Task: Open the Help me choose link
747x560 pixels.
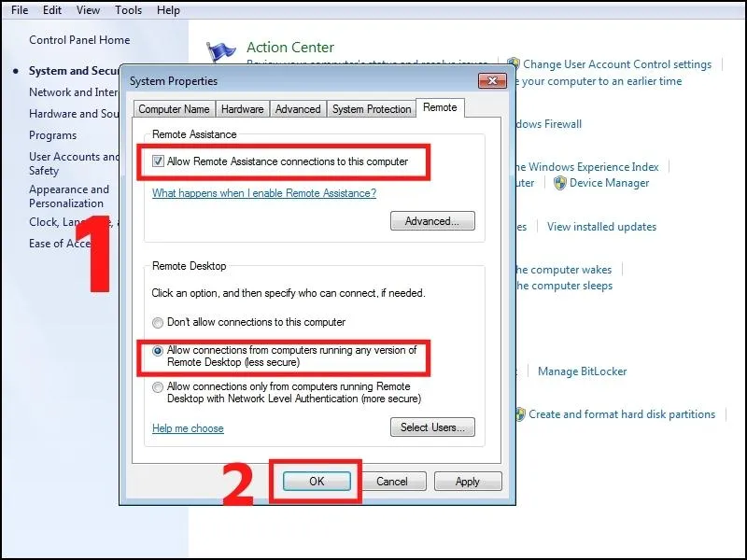Action: (188, 428)
